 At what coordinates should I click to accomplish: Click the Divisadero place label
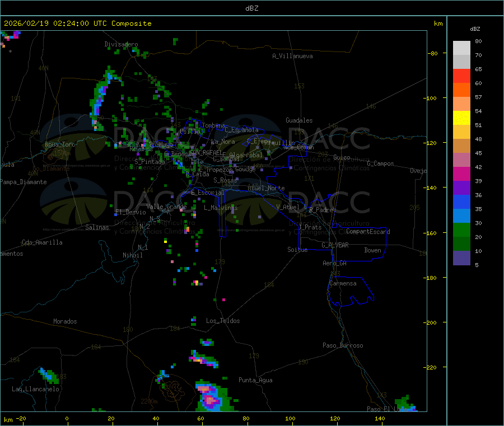(121, 44)
